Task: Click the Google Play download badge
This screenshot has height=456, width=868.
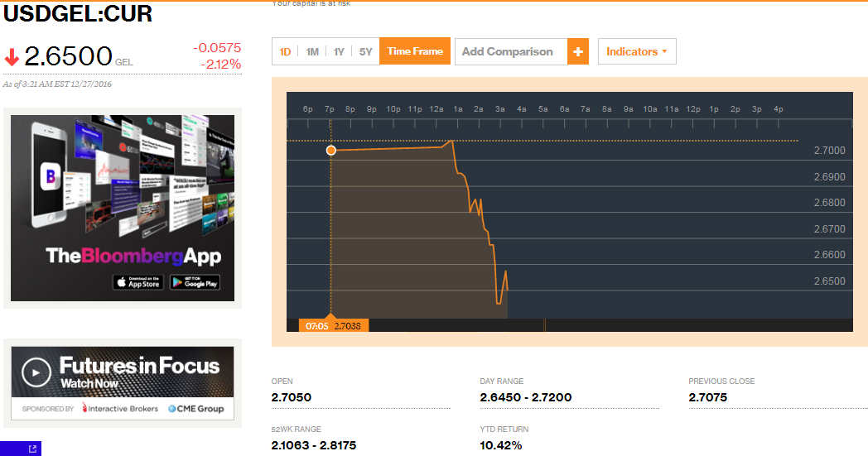Action: tap(195, 282)
